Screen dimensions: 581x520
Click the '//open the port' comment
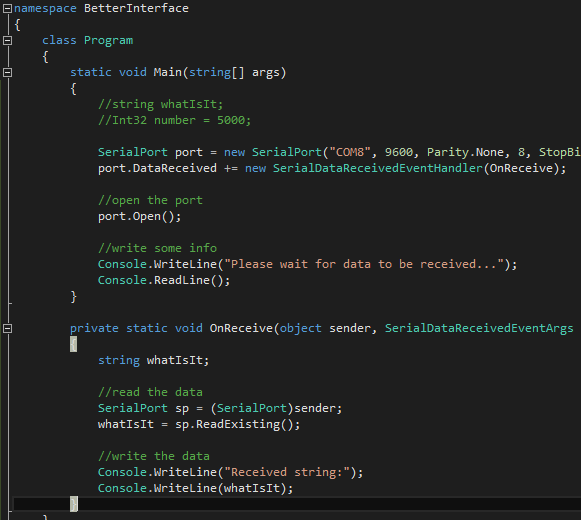coord(150,200)
